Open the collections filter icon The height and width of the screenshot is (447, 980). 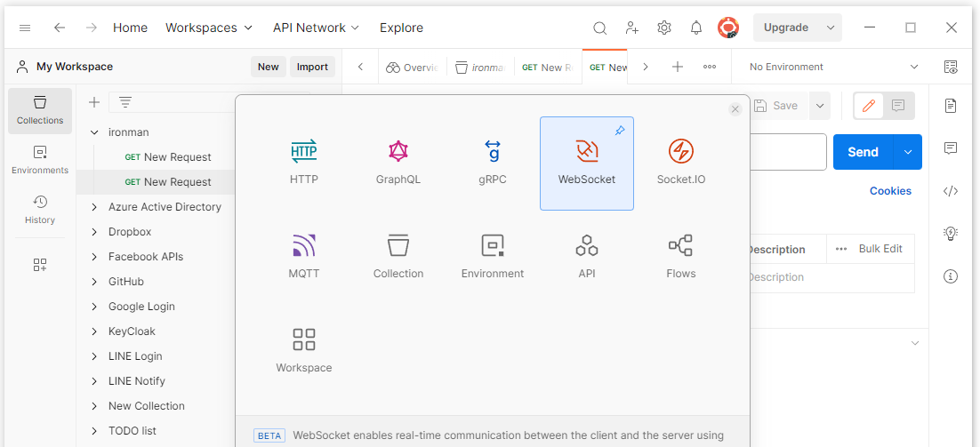click(x=125, y=102)
